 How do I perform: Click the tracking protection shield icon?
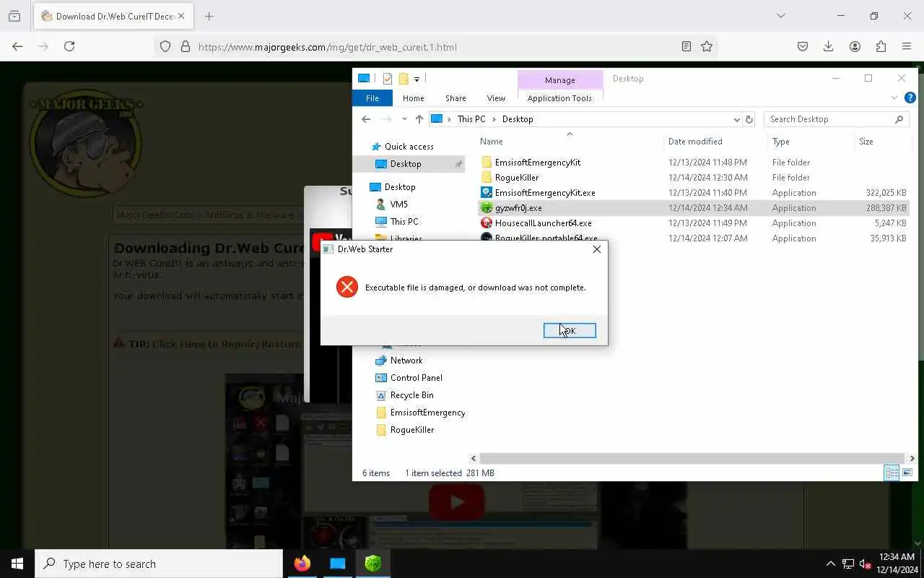pos(165,47)
